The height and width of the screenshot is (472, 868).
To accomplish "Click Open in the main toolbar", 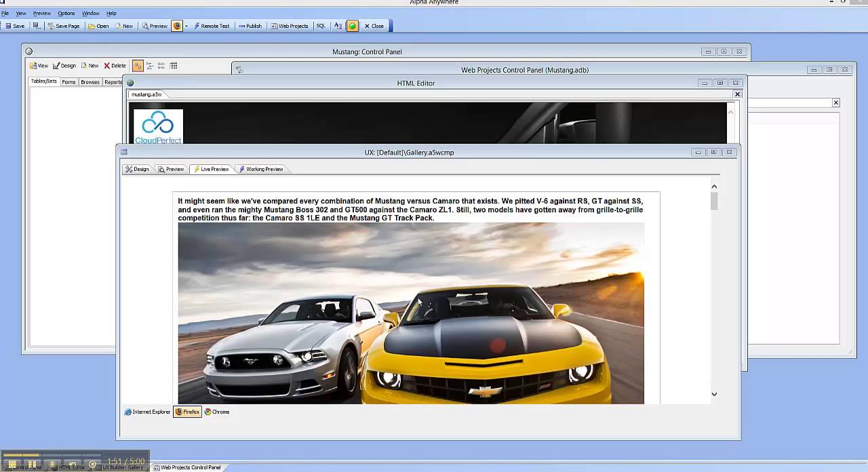I will [x=98, y=26].
